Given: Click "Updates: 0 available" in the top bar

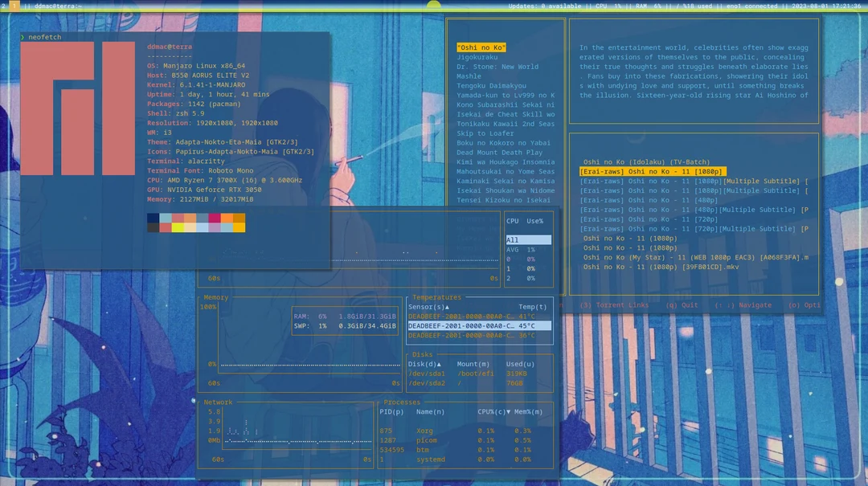Looking at the screenshot, I should click(x=543, y=6).
